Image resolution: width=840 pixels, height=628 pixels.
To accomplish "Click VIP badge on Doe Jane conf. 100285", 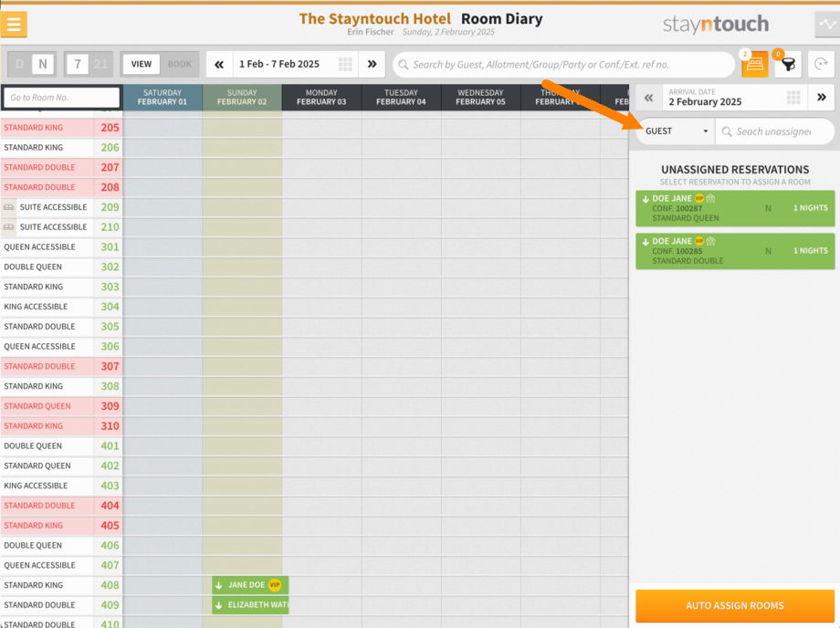I will click(x=699, y=241).
